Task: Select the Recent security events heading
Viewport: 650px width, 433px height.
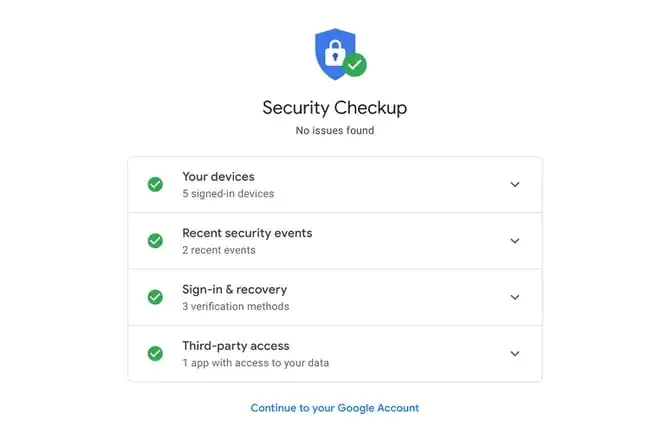Action: 247,233
